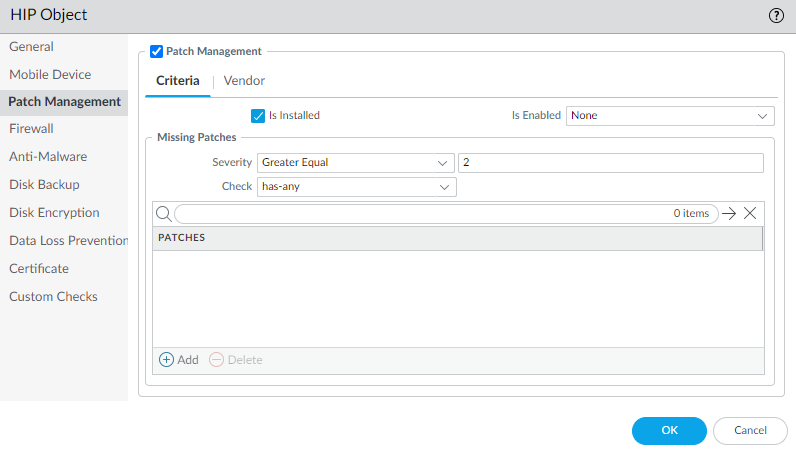Click the help question mark icon
The width and height of the screenshot is (796, 457).
pos(775,15)
